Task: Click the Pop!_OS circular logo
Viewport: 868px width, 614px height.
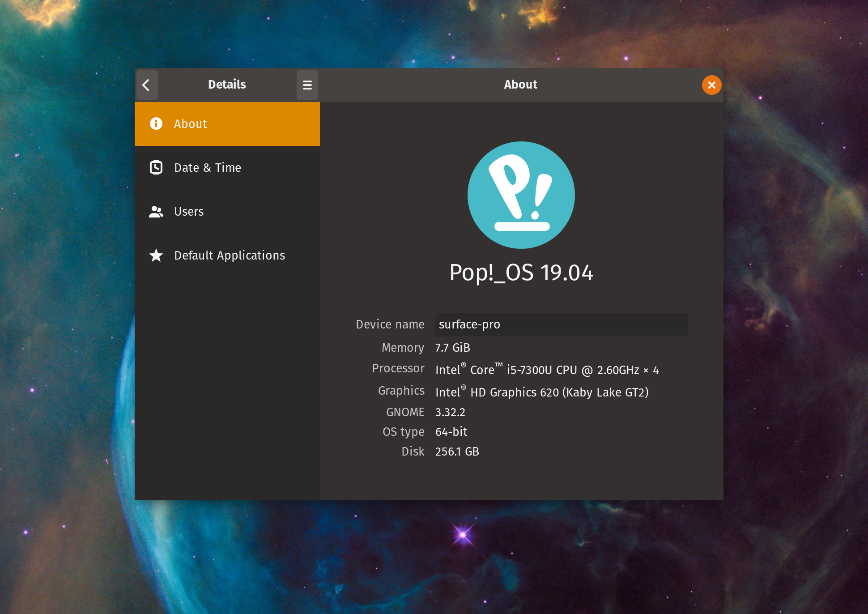Action: (521, 195)
